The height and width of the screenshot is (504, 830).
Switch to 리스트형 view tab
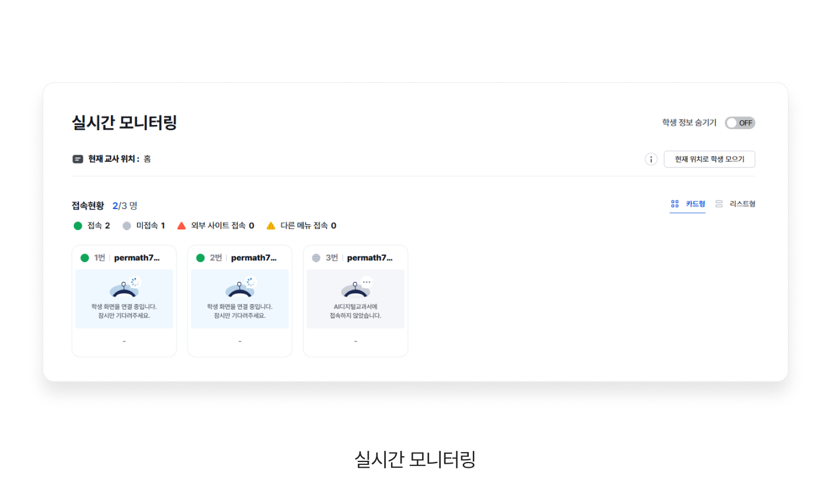(735, 204)
